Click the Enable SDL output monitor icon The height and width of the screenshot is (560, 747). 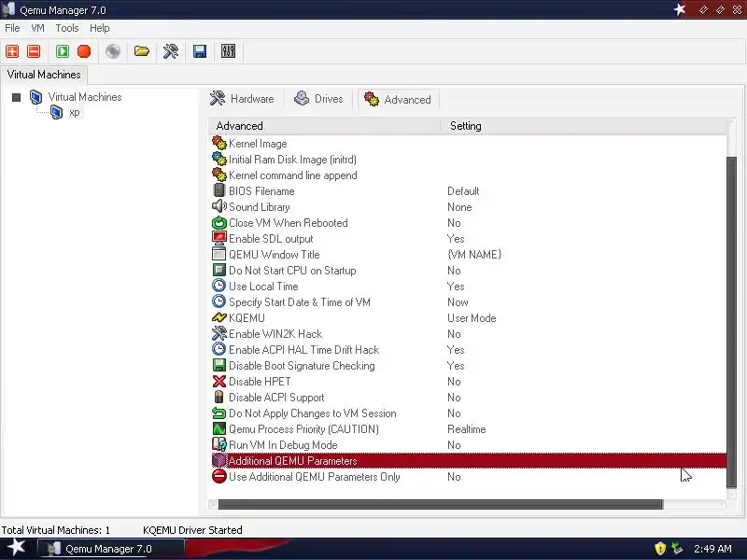click(219, 238)
